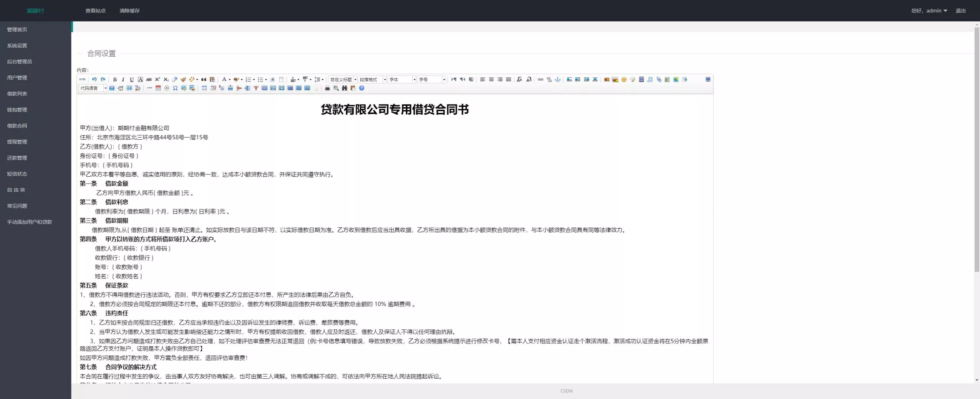The width and height of the screenshot is (980, 399).
Task: Click 查看站点 in top bar
Action: click(x=95, y=11)
